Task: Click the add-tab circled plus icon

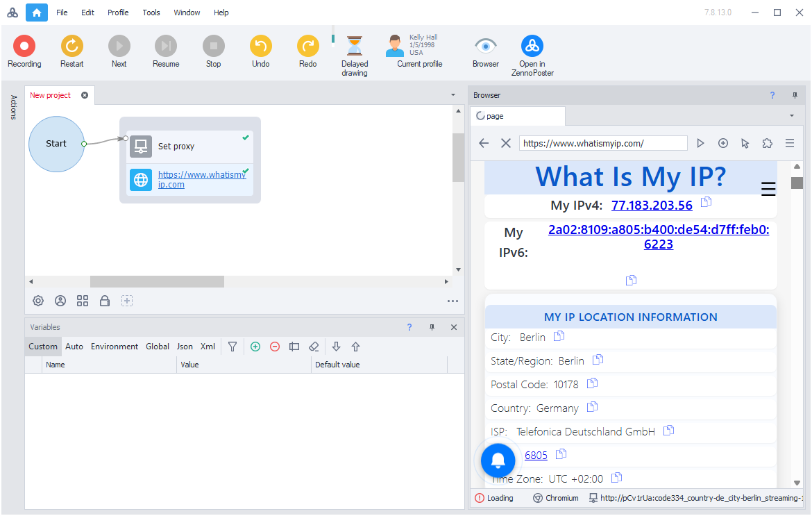Action: point(723,143)
